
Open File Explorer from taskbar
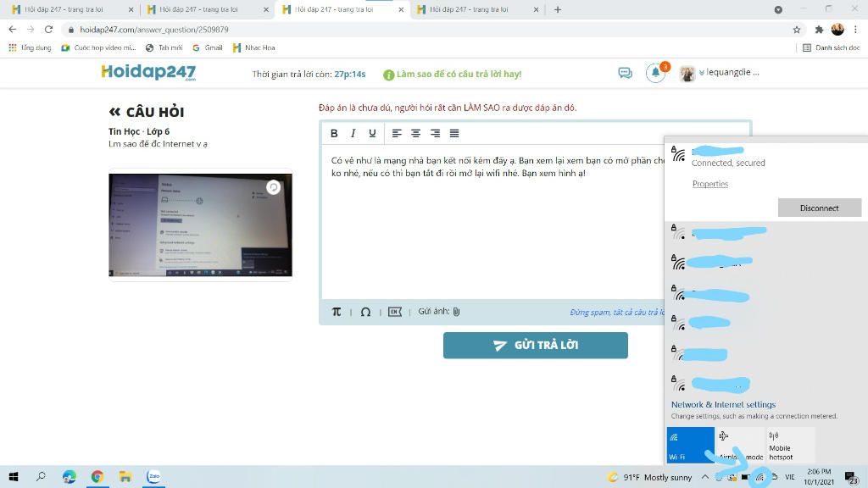[x=125, y=476]
